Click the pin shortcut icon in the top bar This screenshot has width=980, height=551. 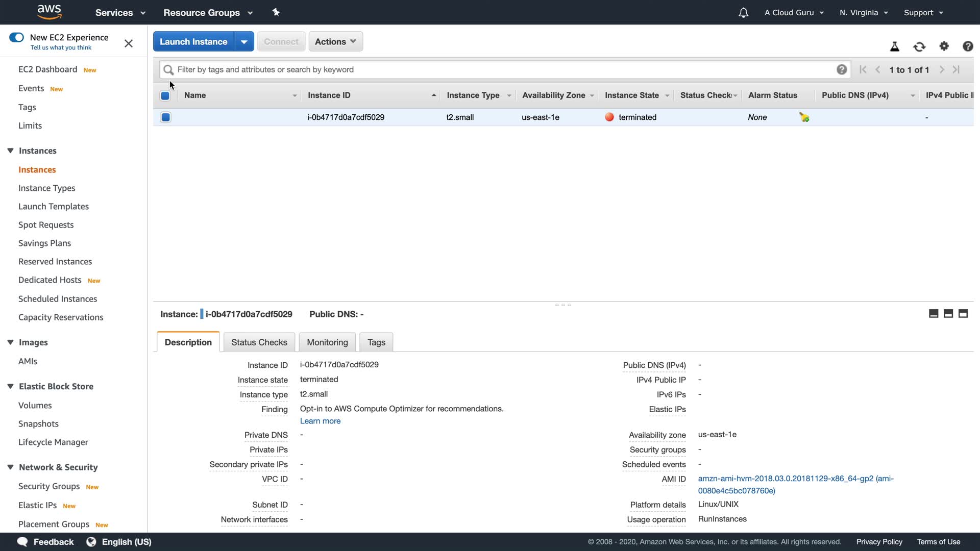276,12
